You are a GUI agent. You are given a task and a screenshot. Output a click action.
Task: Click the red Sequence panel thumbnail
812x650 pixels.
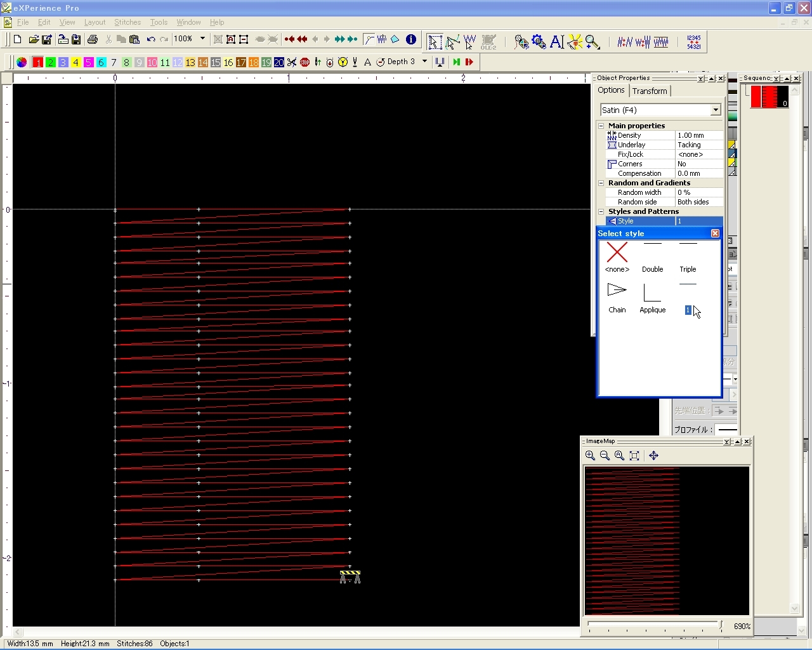pos(769,96)
